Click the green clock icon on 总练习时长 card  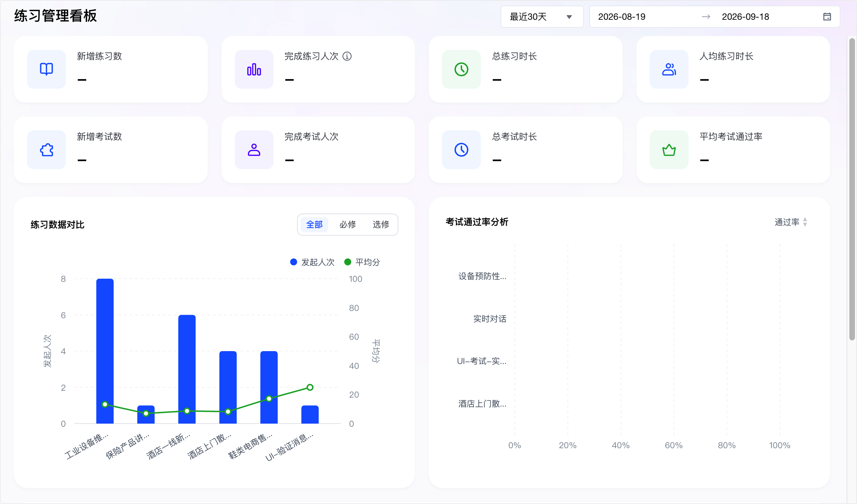click(461, 69)
